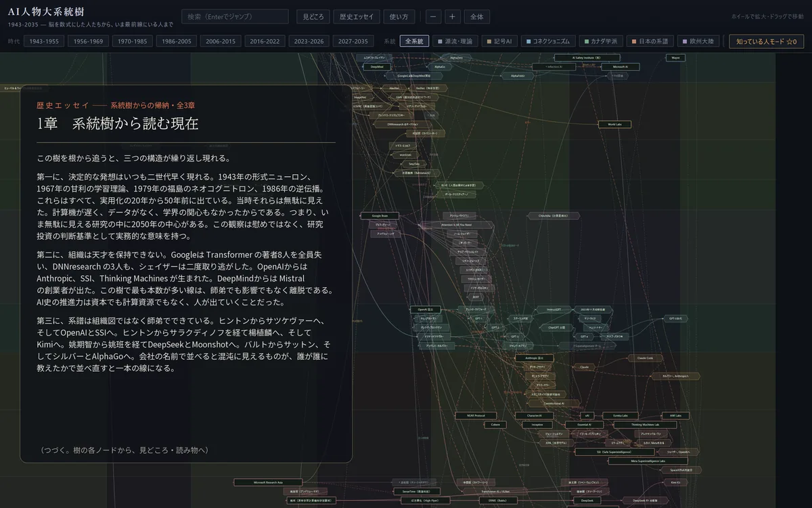Select the Character.AI node
812x508 pixels.
535,415
